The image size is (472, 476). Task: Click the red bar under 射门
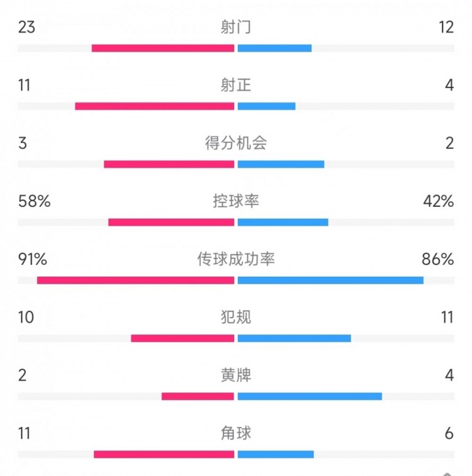(163, 48)
